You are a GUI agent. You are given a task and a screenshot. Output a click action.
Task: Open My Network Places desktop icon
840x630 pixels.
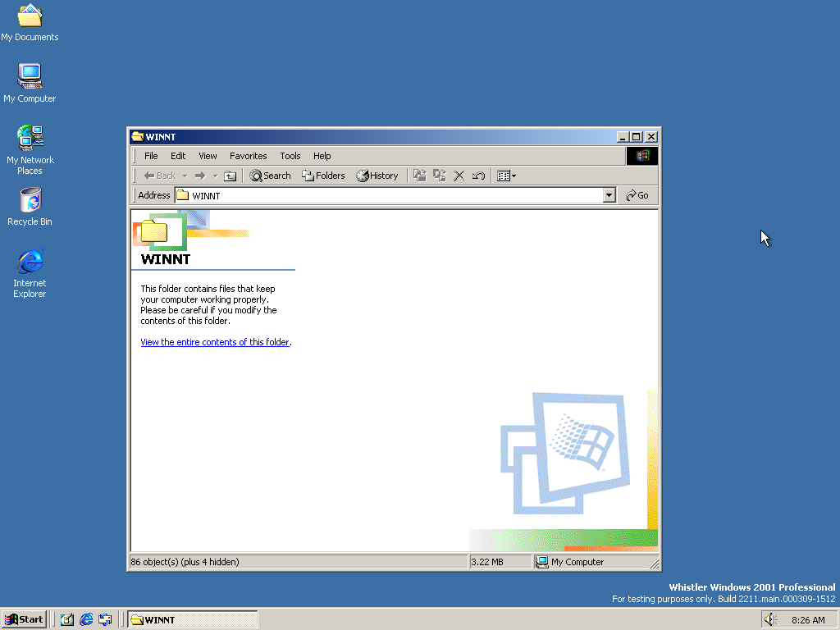point(30,150)
